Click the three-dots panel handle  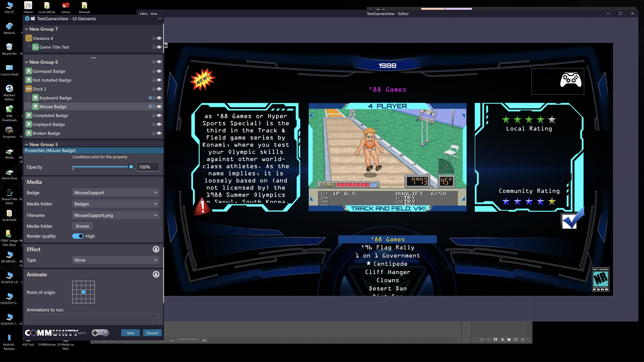(93, 58)
